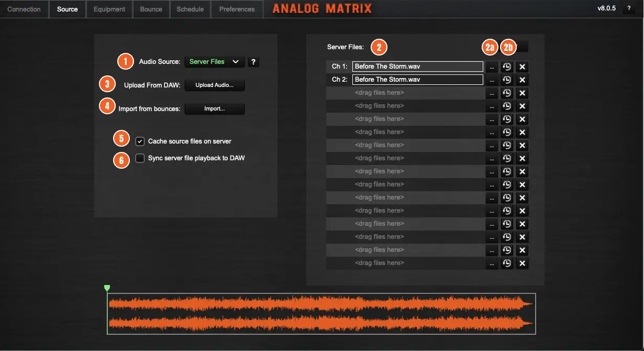Viewport: 644px width, 351px height.
Task: Click the Import... button for bounces
Action: [215, 109]
